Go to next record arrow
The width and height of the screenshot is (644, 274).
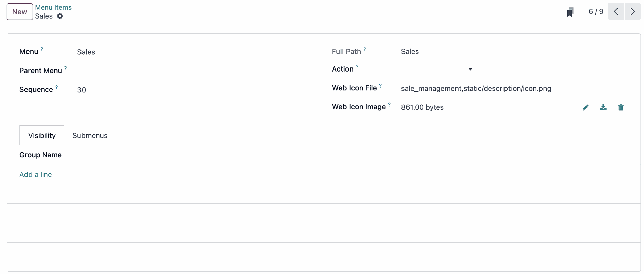click(x=633, y=12)
